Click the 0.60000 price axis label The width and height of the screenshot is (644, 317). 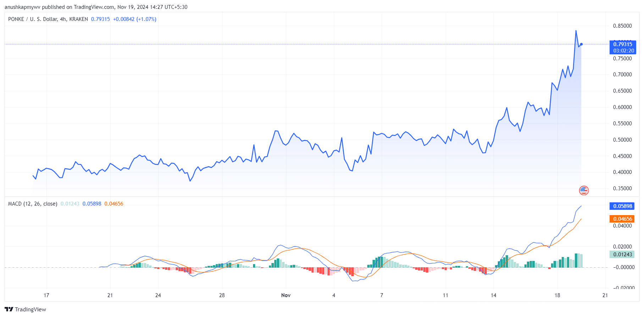click(x=622, y=107)
